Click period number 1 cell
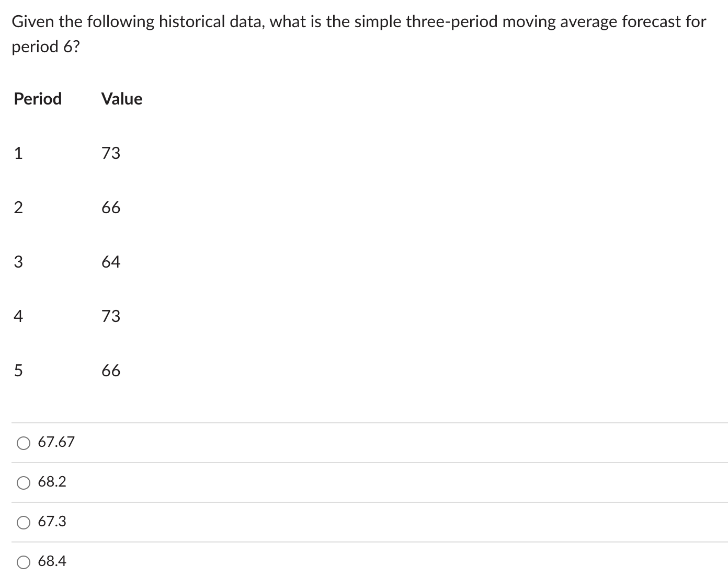The image size is (728, 577). click(18, 153)
